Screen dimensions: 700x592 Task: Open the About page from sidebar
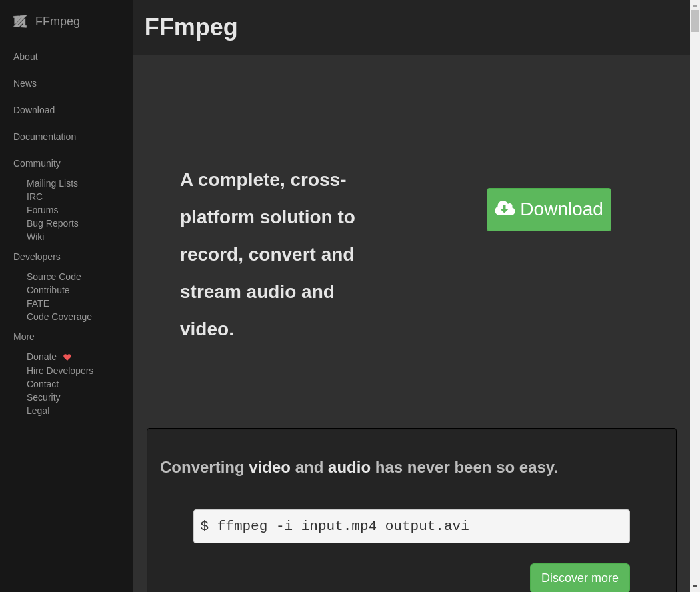pyautogui.click(x=25, y=57)
